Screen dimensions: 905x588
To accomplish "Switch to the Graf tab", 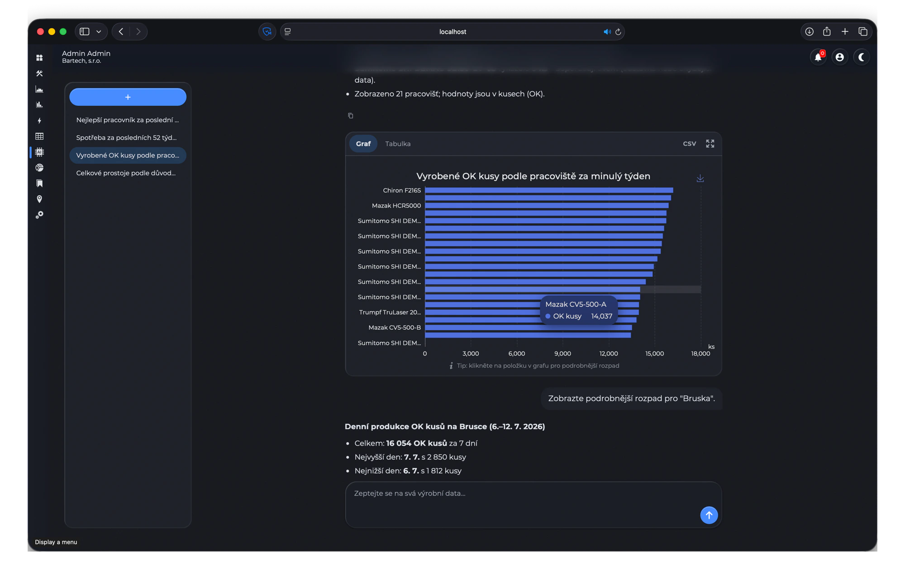I will (363, 143).
